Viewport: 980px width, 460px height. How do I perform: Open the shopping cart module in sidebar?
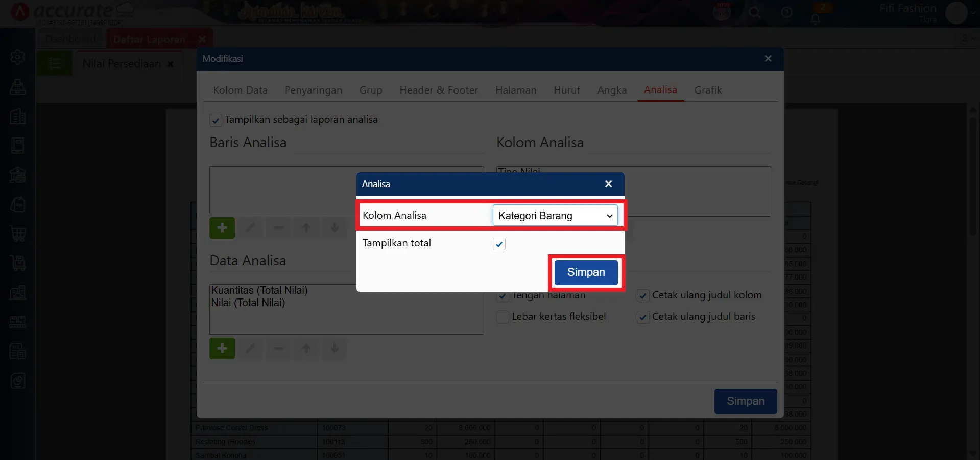[18, 234]
